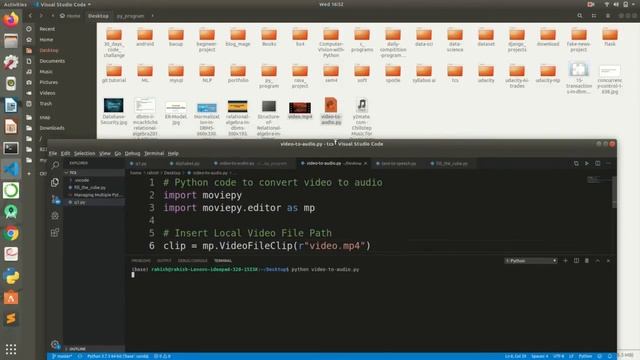Viewport: 640px width, 360px height.
Task: Collapse the TCS folder in Explorer
Action: [73, 173]
